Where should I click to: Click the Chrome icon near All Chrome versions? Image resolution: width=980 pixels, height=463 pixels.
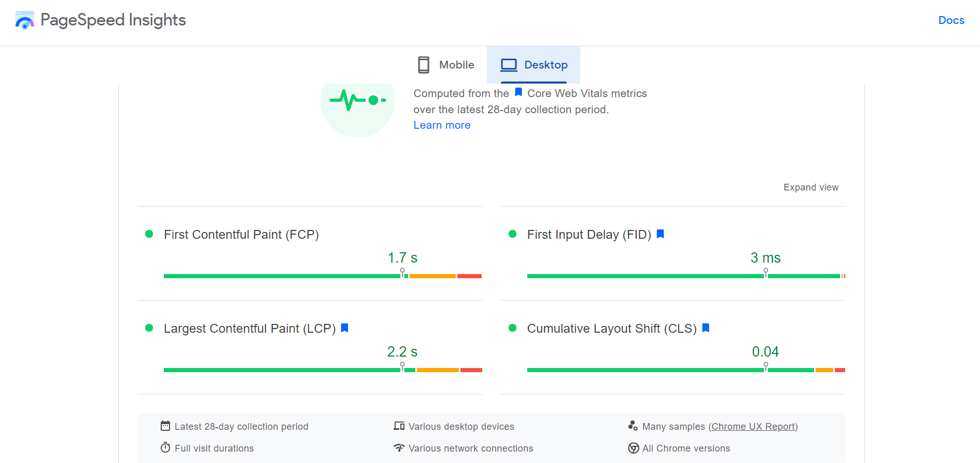click(x=633, y=447)
